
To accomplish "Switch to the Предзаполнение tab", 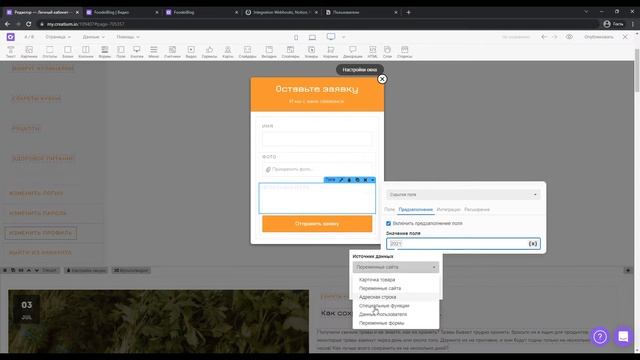I will 416,209.
